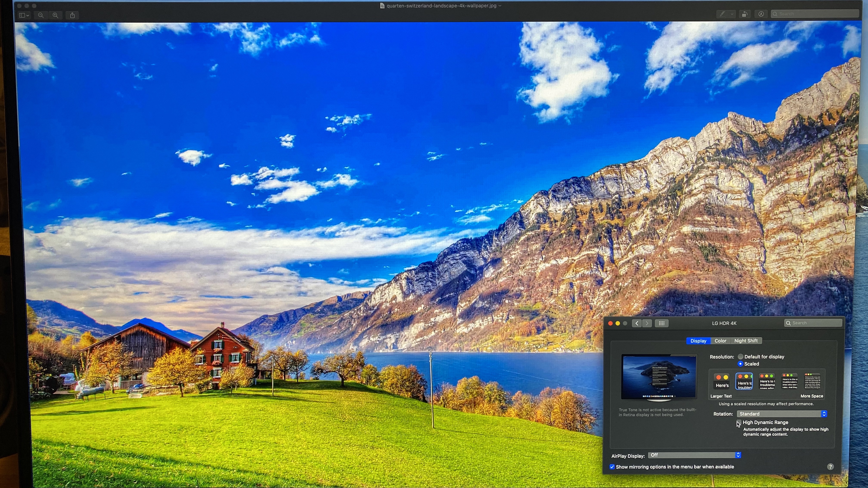Click the Rotate Left icon in Preview
The image size is (868, 488).
pyautogui.click(x=745, y=14)
